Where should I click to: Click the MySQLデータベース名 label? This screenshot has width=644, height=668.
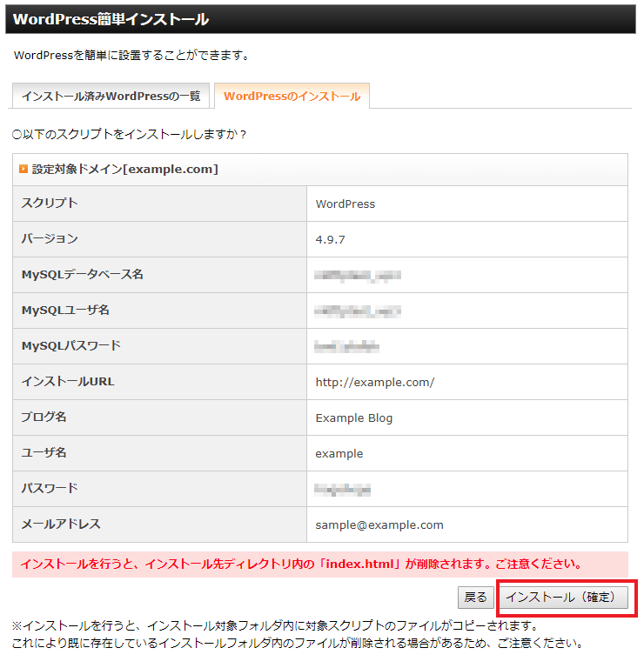coord(83,274)
